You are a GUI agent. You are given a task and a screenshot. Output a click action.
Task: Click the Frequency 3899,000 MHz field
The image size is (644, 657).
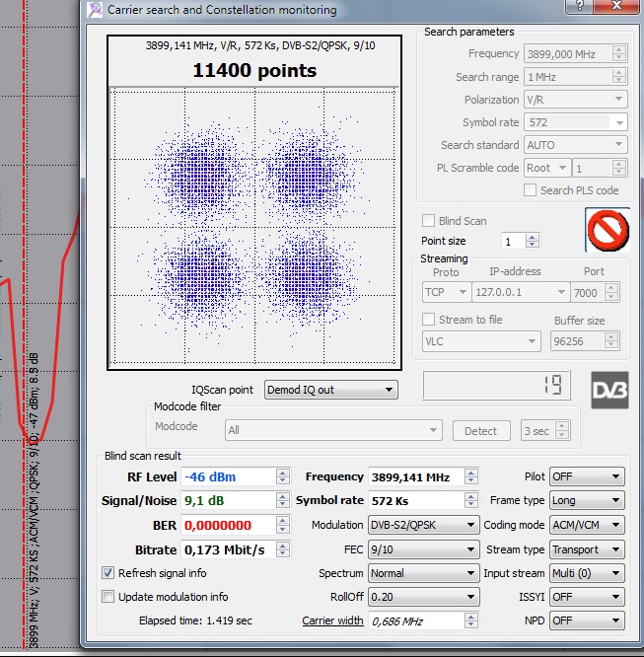tap(576, 54)
